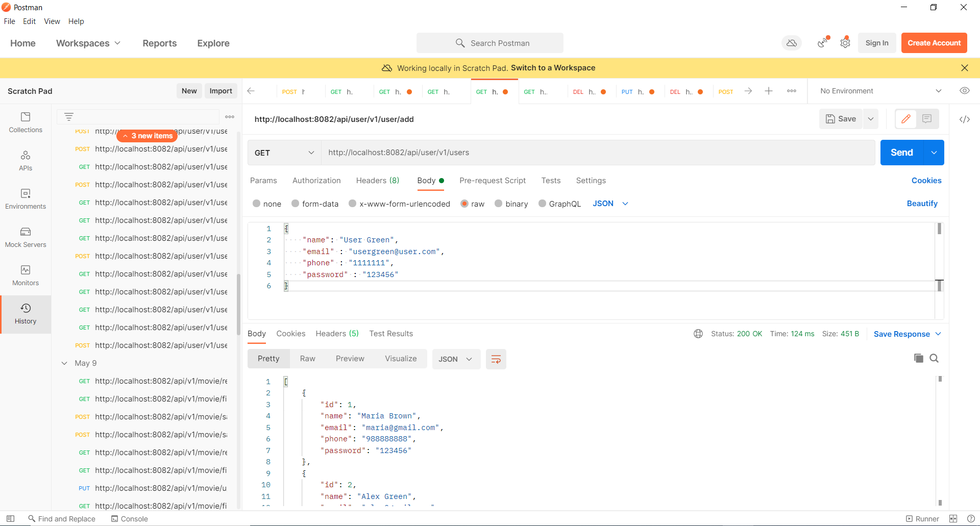980x526 pixels.
Task: Switch to the Params tab
Action: tap(263, 181)
